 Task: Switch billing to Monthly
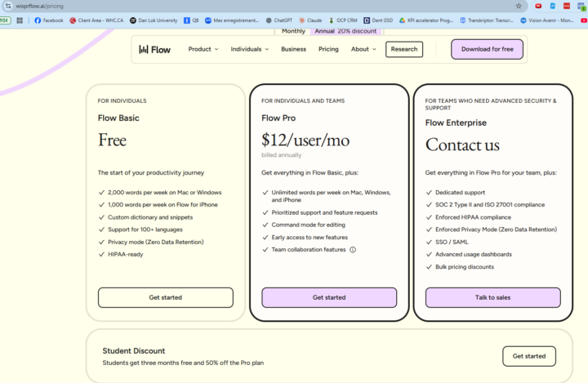pos(293,31)
